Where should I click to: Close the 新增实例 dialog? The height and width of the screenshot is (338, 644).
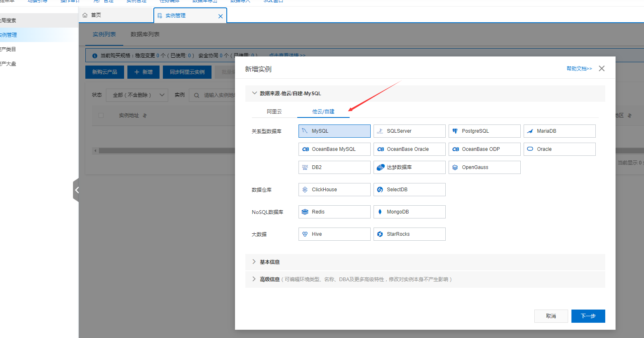pyautogui.click(x=602, y=68)
